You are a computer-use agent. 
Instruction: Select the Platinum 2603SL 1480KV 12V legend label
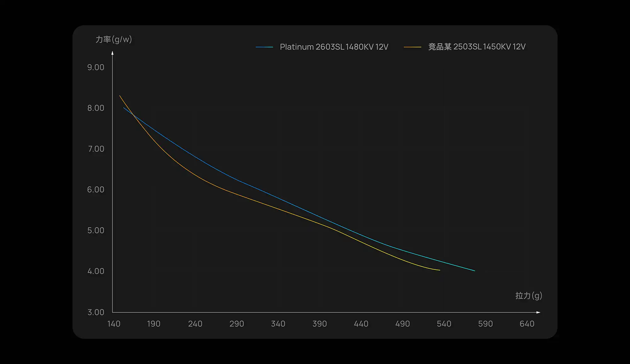[334, 47]
